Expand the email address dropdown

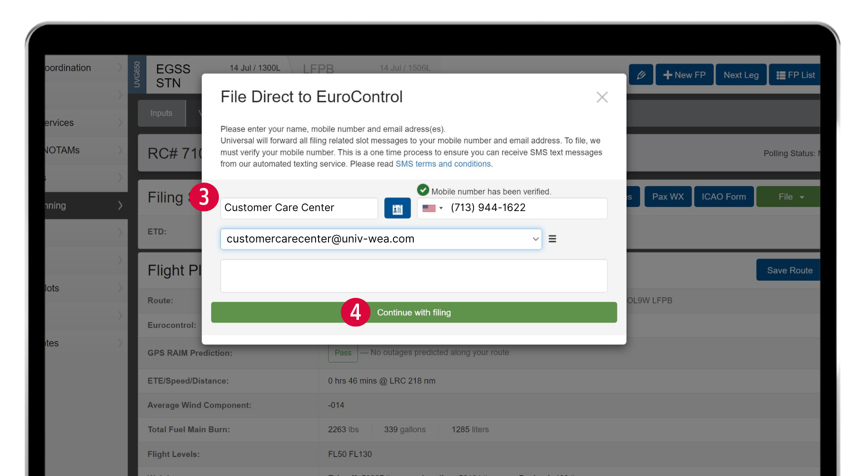(535, 239)
